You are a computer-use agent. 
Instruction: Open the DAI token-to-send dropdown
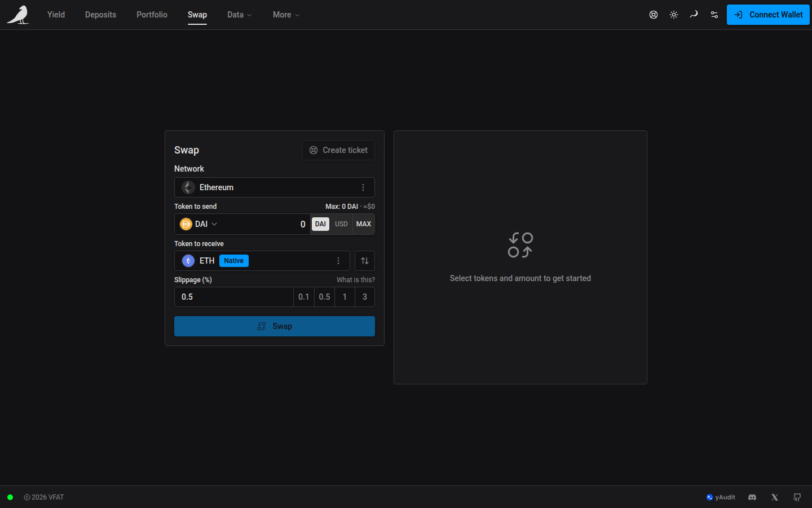(198, 224)
